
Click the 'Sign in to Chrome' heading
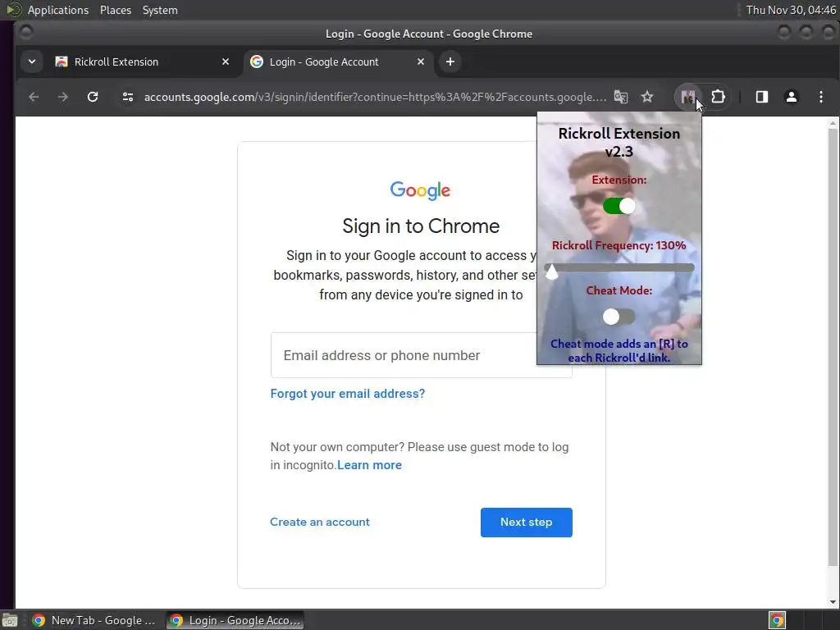point(421,226)
